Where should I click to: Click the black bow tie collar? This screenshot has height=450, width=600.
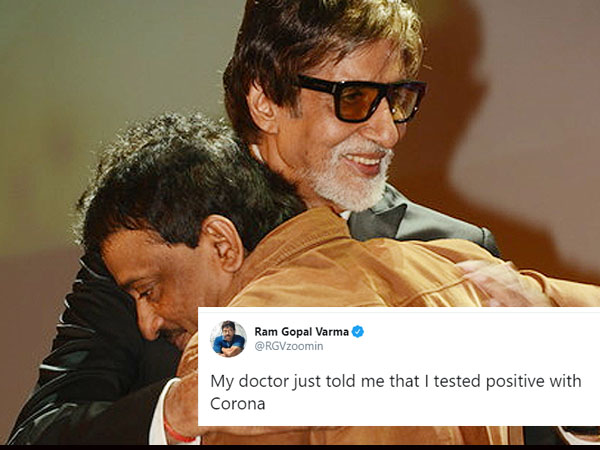(x=377, y=222)
